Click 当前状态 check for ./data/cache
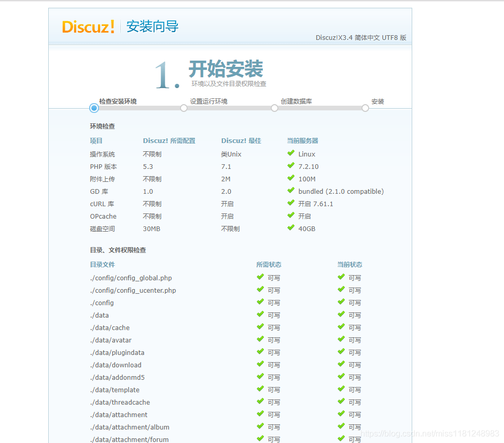The height and width of the screenshot is (443, 504). click(341, 327)
